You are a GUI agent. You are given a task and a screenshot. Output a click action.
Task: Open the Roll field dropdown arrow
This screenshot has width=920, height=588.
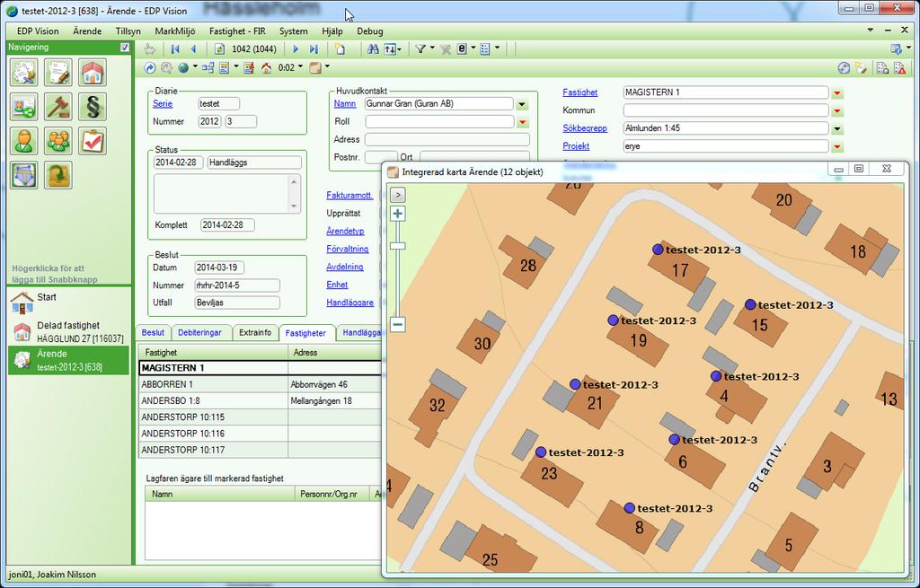[x=522, y=122]
